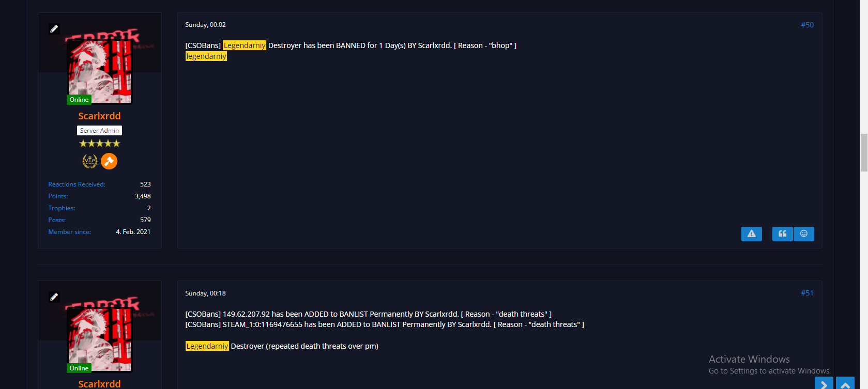Click the "Sunday, 00:02" timestamp
Image resolution: width=868 pixels, height=389 pixels.
[205, 25]
